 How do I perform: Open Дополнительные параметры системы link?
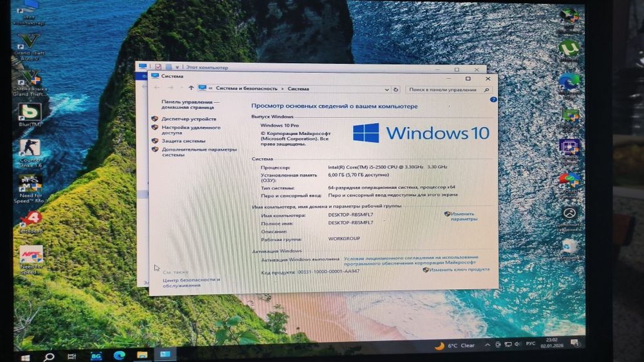coord(199,152)
